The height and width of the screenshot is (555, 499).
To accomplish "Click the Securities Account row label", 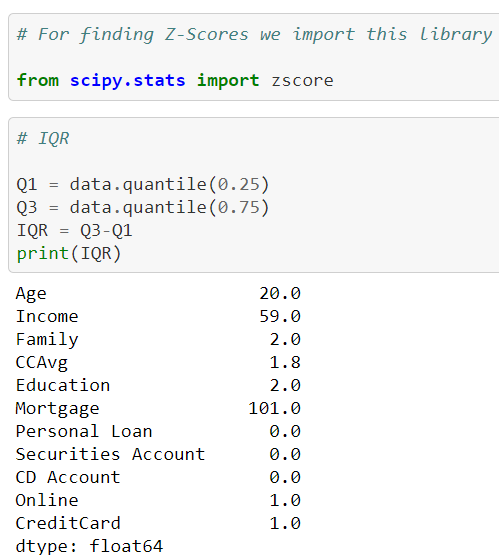I will tap(110, 454).
